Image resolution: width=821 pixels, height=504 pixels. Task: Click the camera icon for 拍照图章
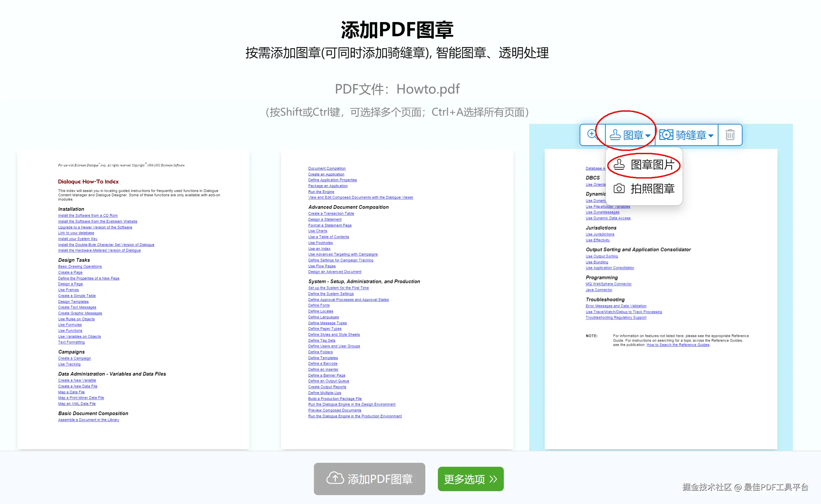619,189
